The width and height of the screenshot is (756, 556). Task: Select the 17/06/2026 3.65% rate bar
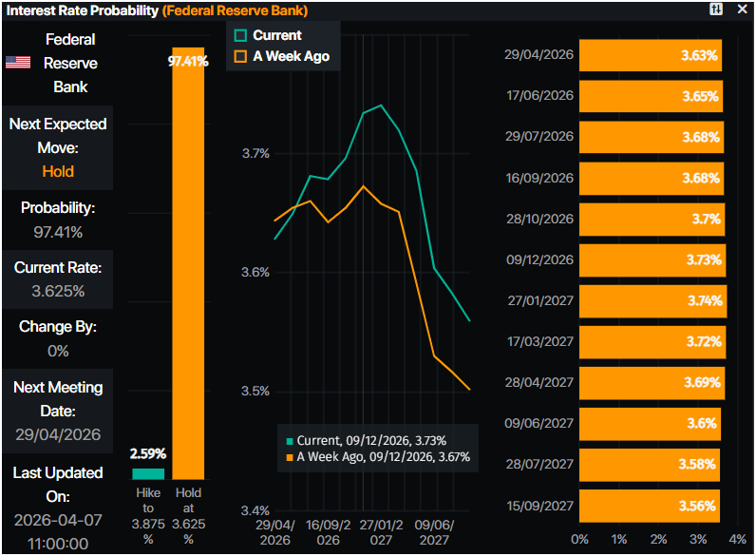(652, 96)
